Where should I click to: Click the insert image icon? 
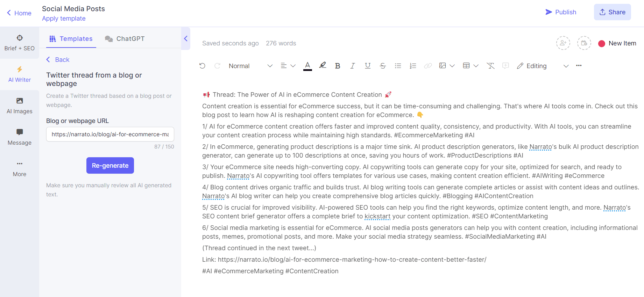click(x=443, y=66)
